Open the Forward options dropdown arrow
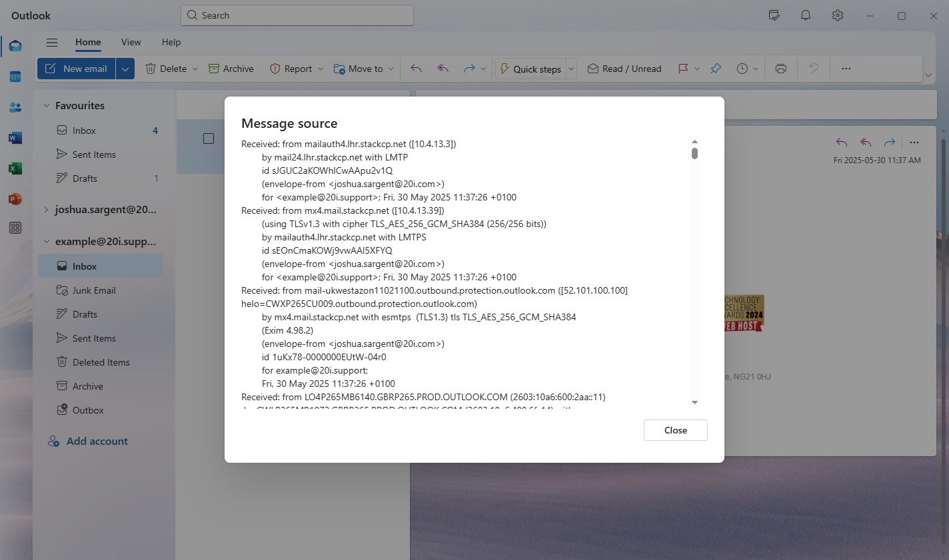 (x=484, y=69)
